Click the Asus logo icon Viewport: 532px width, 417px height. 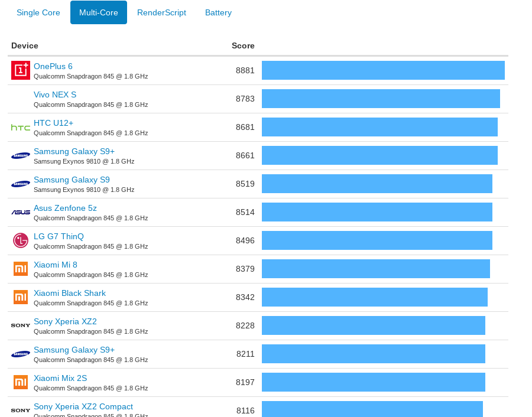21,212
